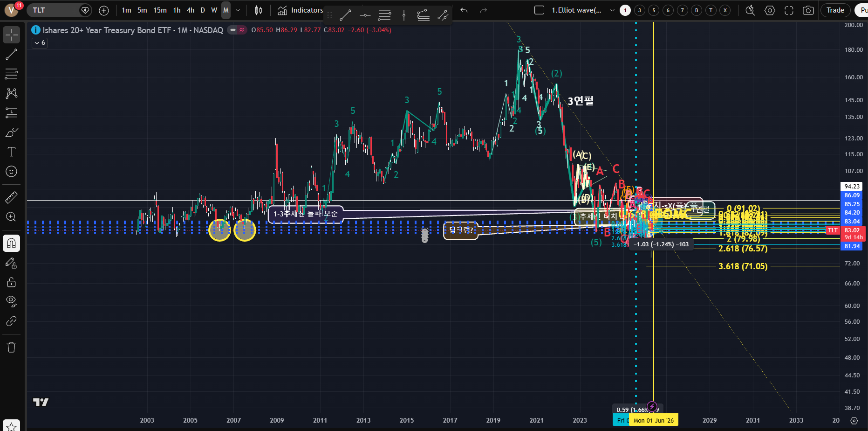Open the Fibonacci retracement tools

(12, 74)
